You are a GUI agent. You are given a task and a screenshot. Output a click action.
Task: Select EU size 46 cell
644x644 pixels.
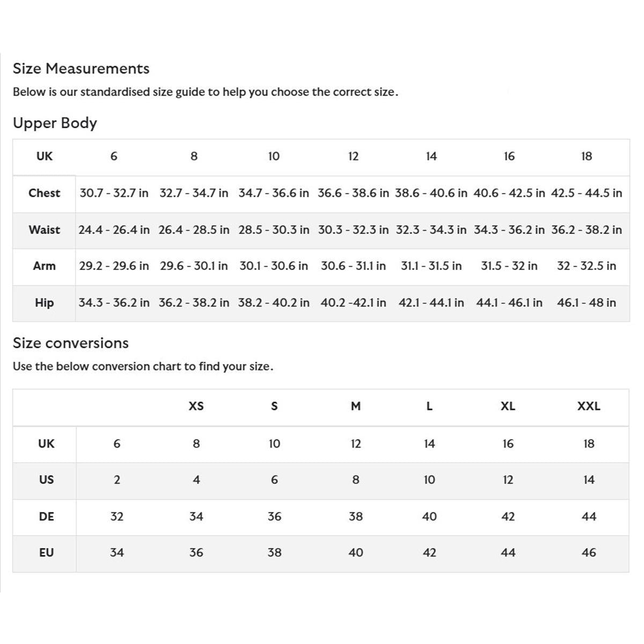point(589,552)
